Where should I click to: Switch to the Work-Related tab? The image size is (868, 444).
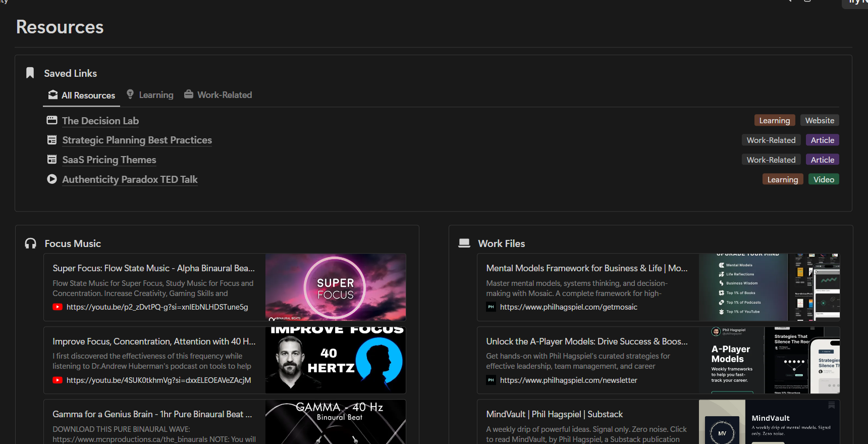tap(218, 95)
